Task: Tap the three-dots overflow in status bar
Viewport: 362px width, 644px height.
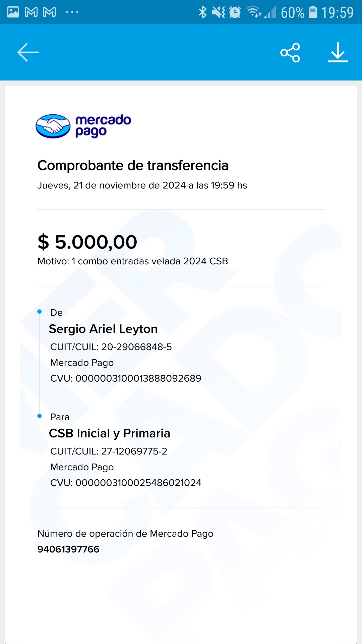Action: coord(72,12)
